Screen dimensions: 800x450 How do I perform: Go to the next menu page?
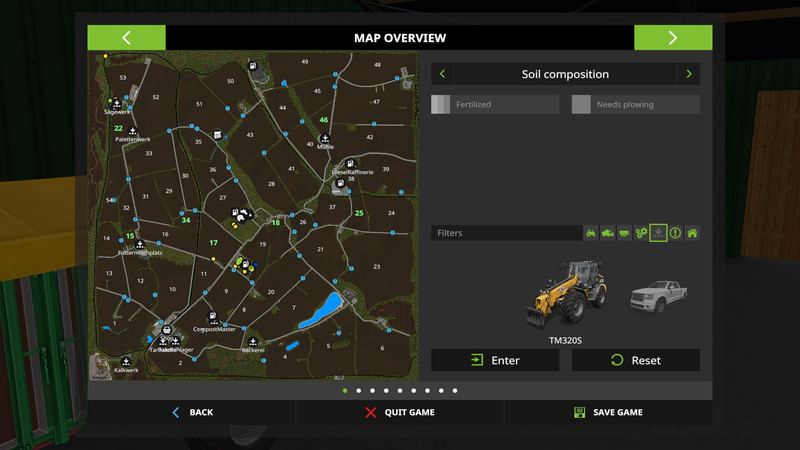672,38
